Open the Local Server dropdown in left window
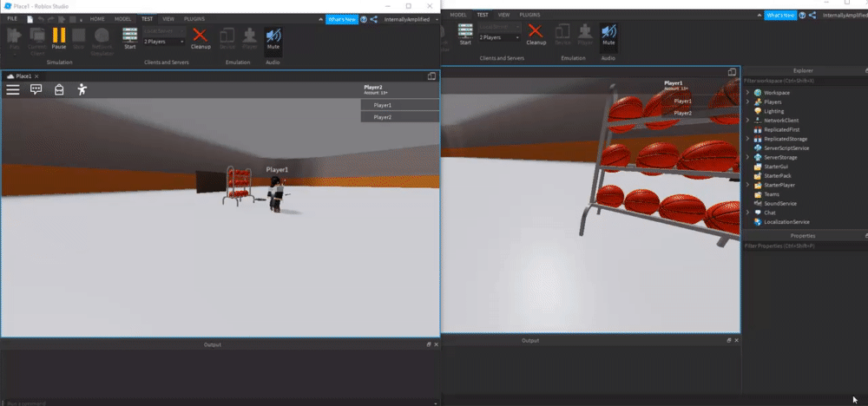Viewport: 868px width, 406px height. 164,31
